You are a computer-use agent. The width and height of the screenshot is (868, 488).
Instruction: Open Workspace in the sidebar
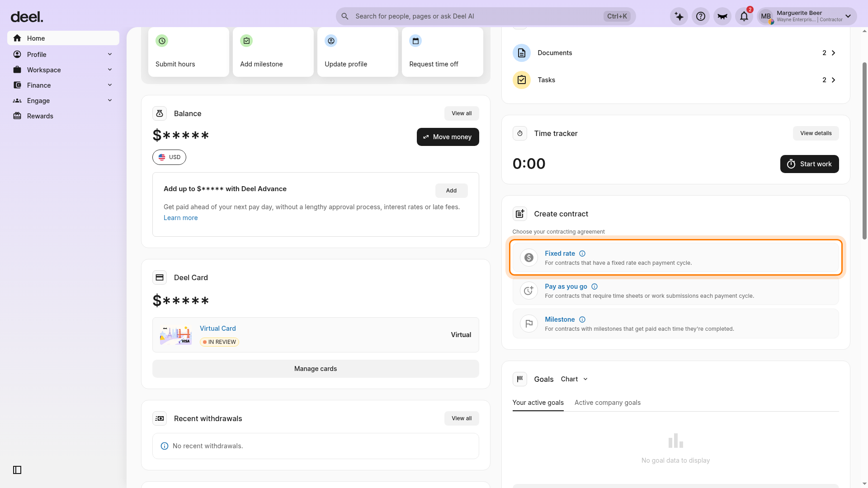[63, 70]
